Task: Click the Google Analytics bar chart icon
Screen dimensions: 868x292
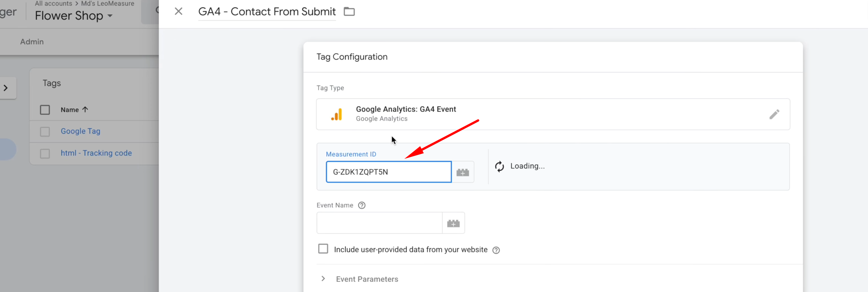Action: [337, 114]
